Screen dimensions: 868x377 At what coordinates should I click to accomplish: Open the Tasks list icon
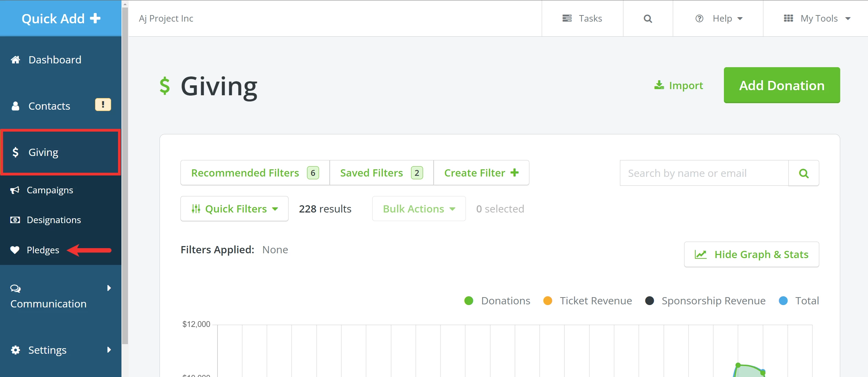(x=567, y=19)
